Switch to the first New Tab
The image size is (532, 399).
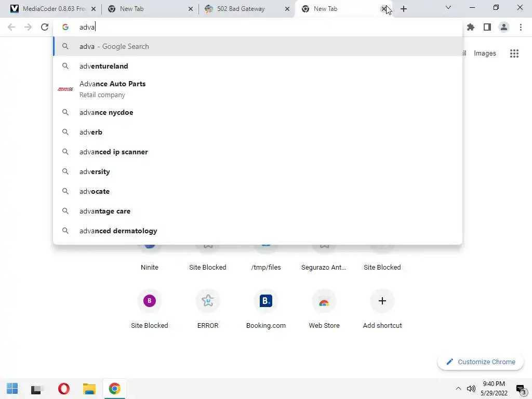(146, 9)
